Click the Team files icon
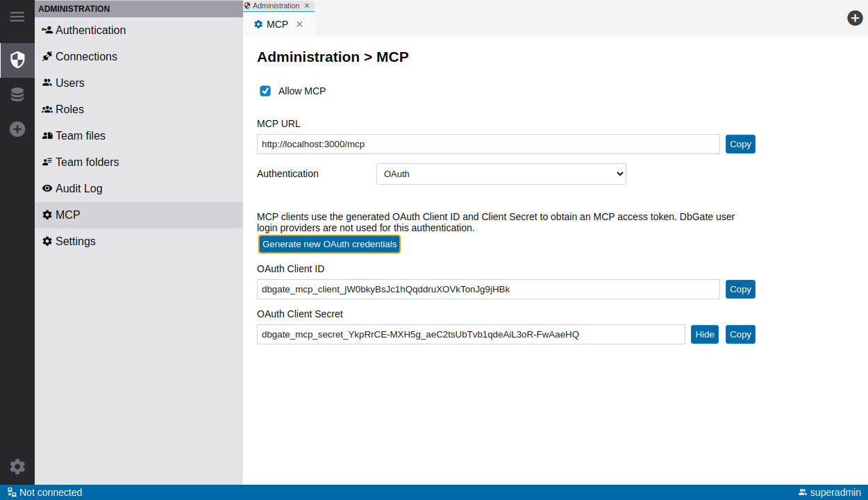 click(x=47, y=135)
